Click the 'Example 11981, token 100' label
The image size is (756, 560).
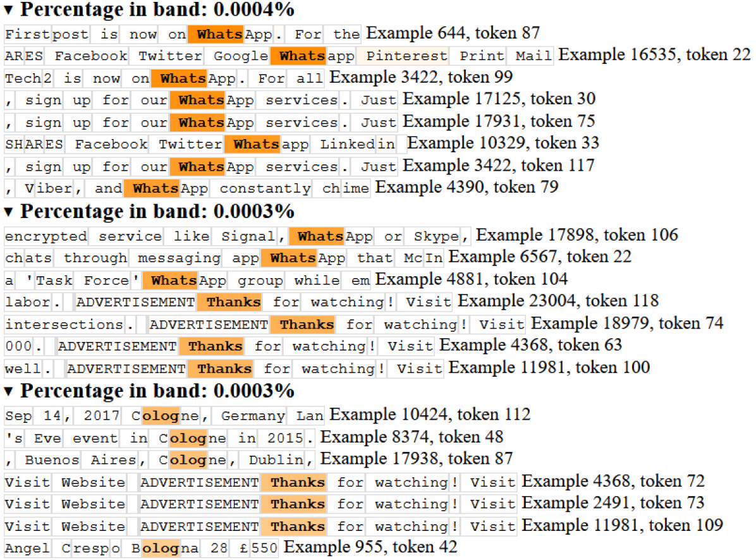(549, 368)
